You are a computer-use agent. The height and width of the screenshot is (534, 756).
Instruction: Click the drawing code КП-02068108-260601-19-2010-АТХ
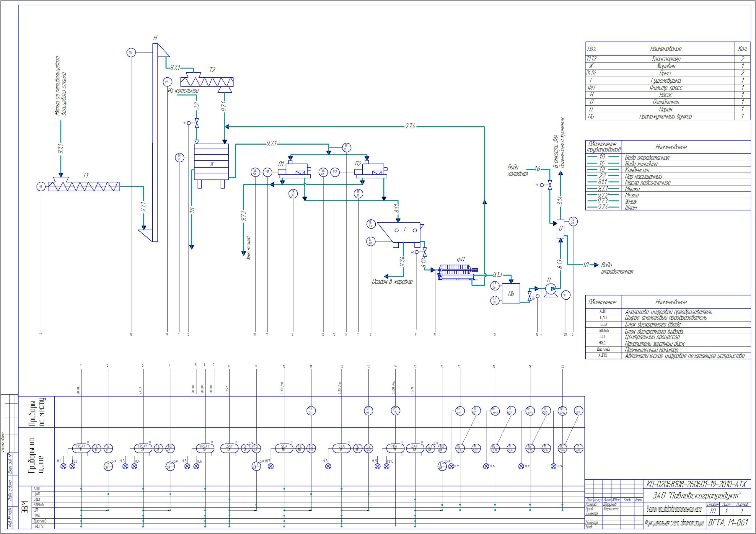click(697, 484)
